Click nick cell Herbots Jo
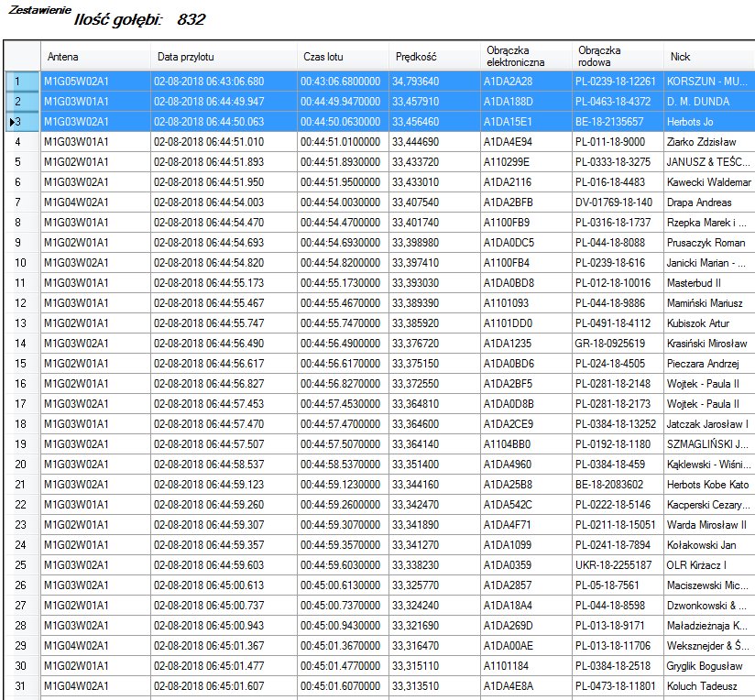This screenshot has width=755, height=700. (709, 122)
